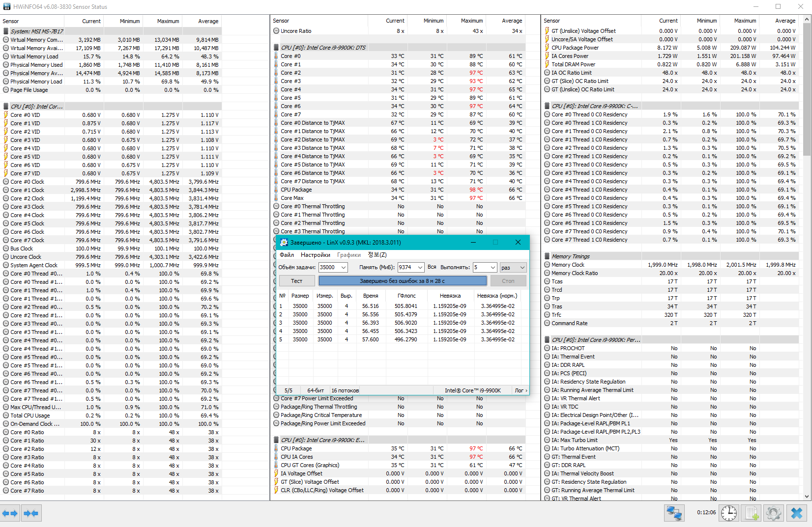Expand the Память (МиБ) 9374 dropdown

411,267
